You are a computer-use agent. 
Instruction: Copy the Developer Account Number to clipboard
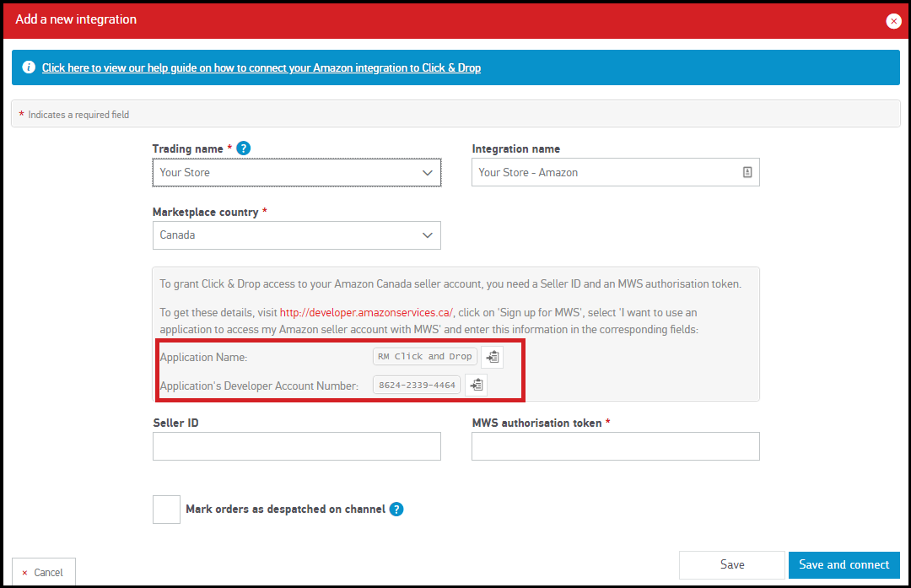476,386
